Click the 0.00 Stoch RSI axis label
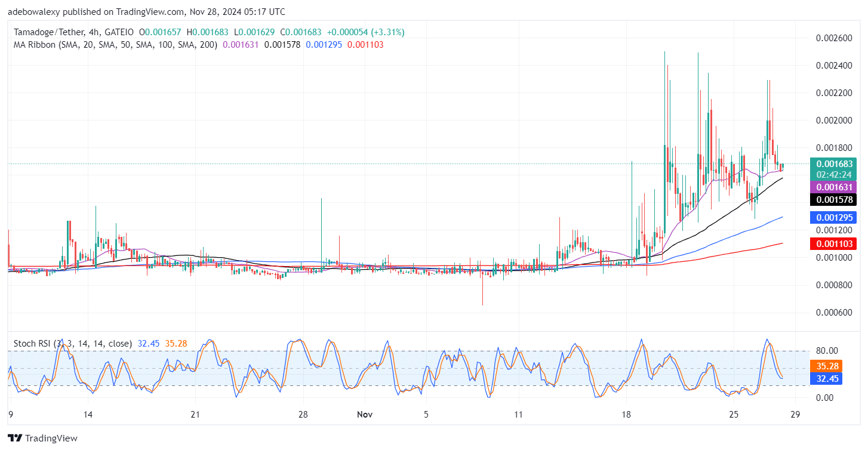868x451 pixels. point(824,397)
